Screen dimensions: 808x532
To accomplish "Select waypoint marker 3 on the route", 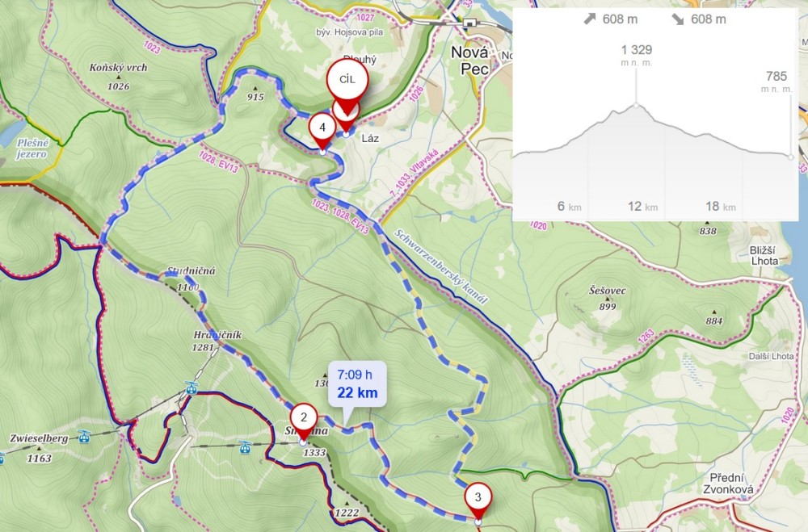I will click(478, 499).
